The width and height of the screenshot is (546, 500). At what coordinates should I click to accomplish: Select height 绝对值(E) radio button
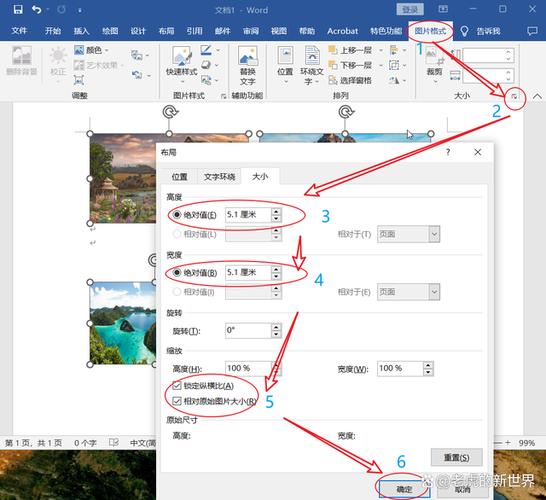click(177, 214)
